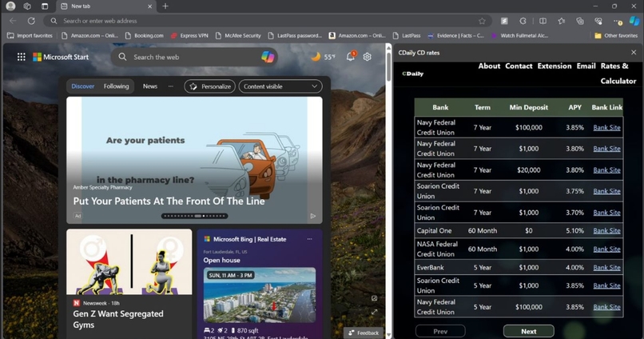This screenshot has height=339, width=644.
Task: Add this page to favorites star
Action: [482, 21]
